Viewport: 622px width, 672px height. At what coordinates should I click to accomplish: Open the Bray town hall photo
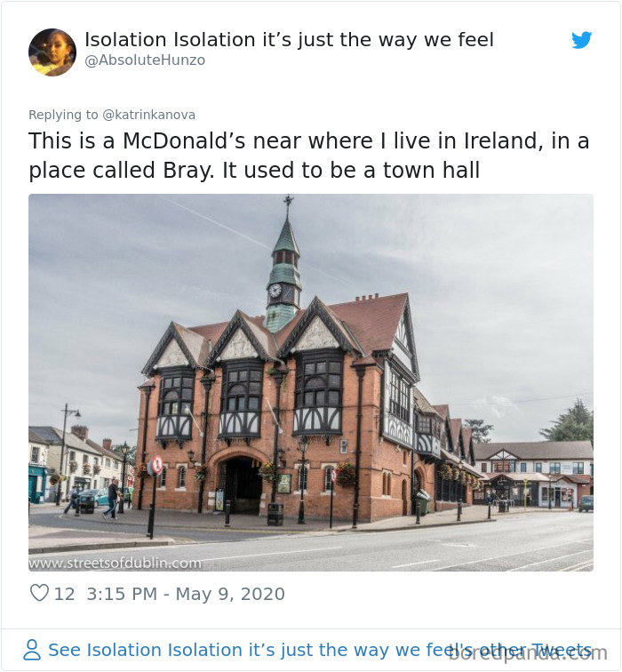click(311, 382)
